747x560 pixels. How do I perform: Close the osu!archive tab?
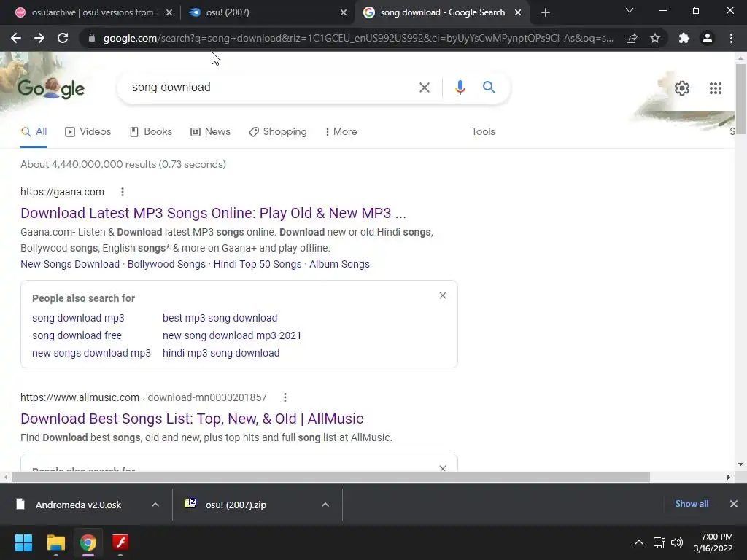point(169,13)
